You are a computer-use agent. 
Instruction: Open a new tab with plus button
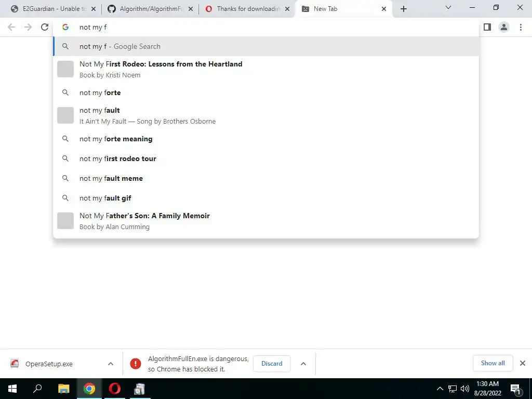[x=403, y=9]
